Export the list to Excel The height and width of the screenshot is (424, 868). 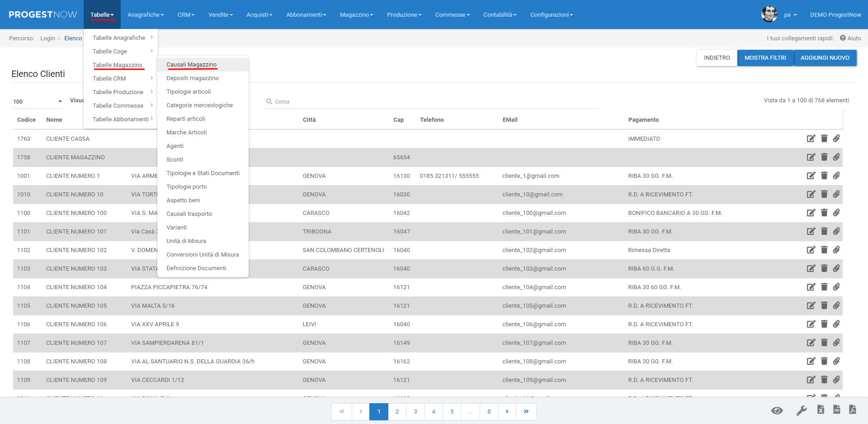[821, 410]
